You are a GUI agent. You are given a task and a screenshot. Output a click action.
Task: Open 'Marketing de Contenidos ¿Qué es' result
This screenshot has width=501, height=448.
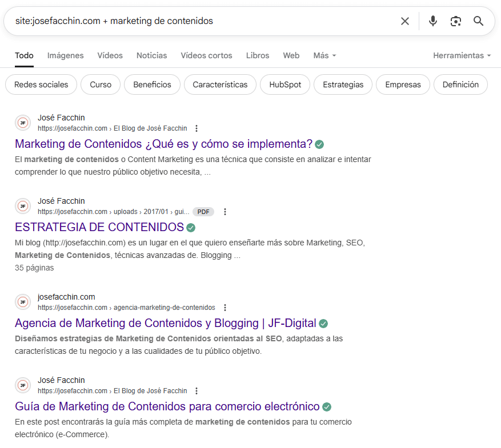click(x=163, y=144)
